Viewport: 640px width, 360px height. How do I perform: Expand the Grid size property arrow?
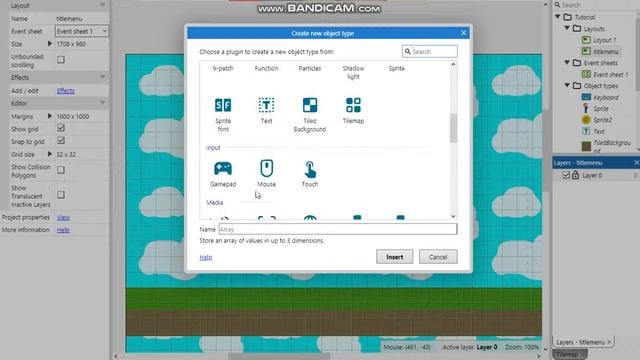click(50, 154)
